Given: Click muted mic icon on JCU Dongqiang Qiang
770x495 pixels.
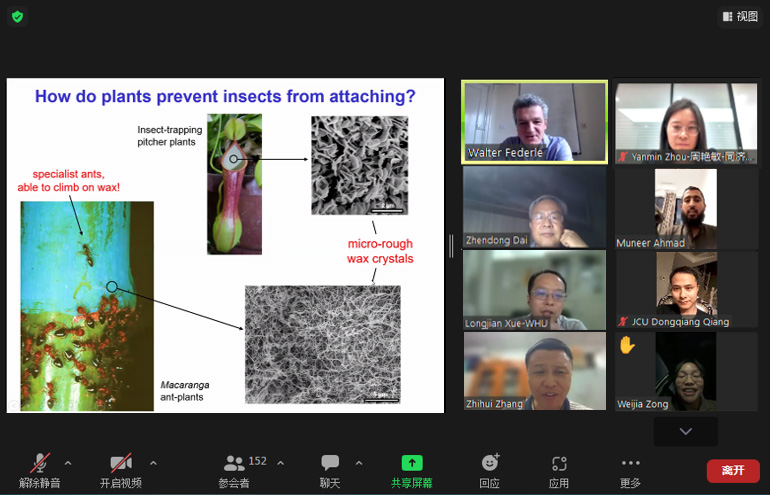Looking at the screenshot, I should coord(623,322).
